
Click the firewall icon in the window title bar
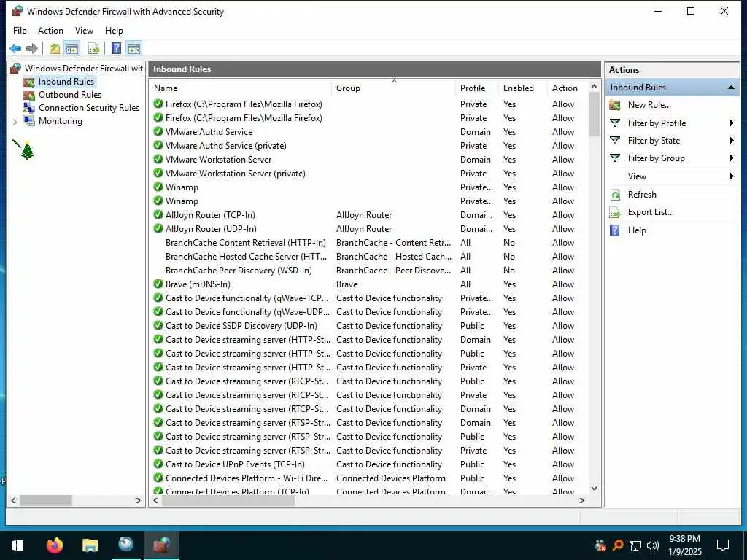(x=18, y=12)
